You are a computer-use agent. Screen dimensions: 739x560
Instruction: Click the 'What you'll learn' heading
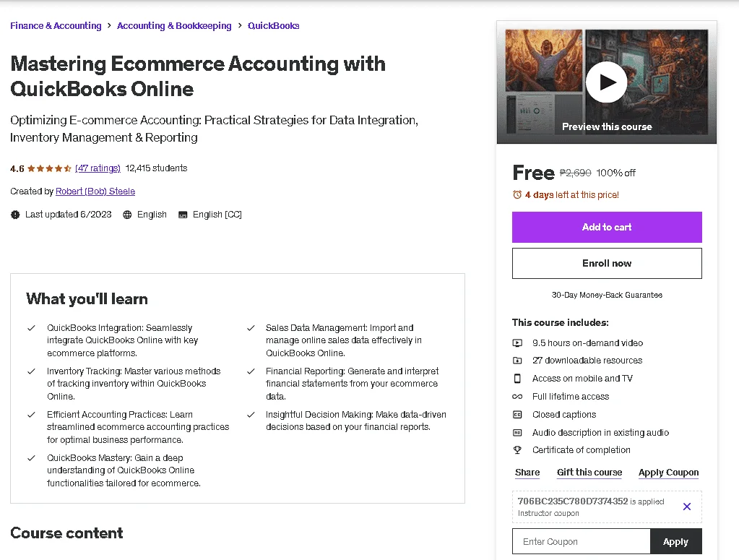click(87, 299)
